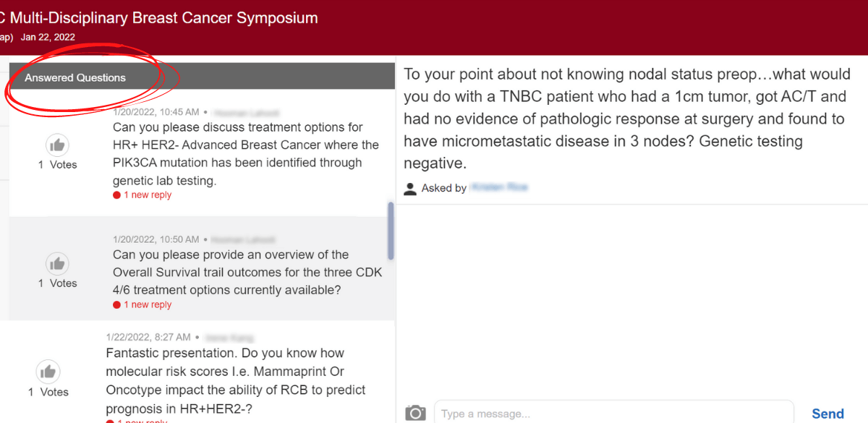
Task: Click the red new reply dot on first question
Action: [x=116, y=195]
